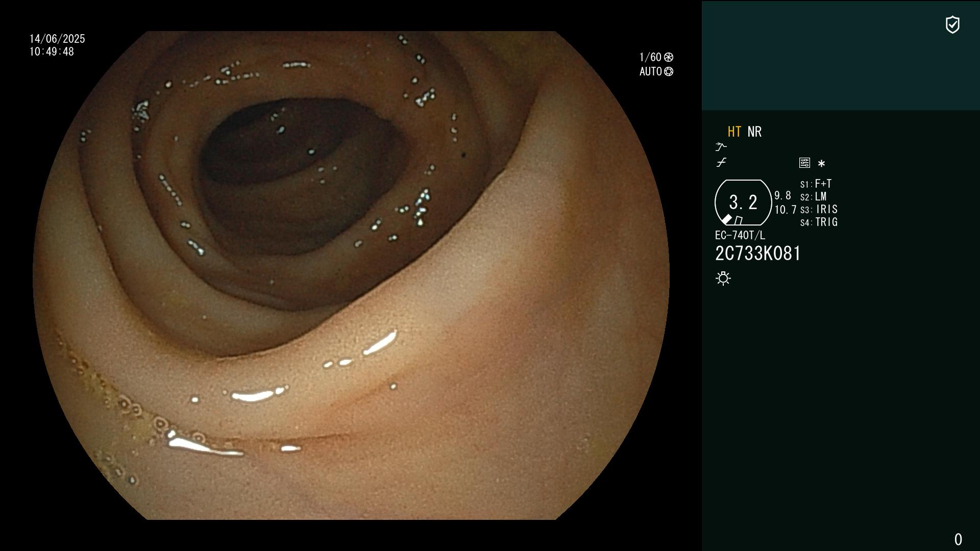Select the S4: TRIG switch assignment
The height and width of the screenshot is (551, 980).
[x=819, y=222]
